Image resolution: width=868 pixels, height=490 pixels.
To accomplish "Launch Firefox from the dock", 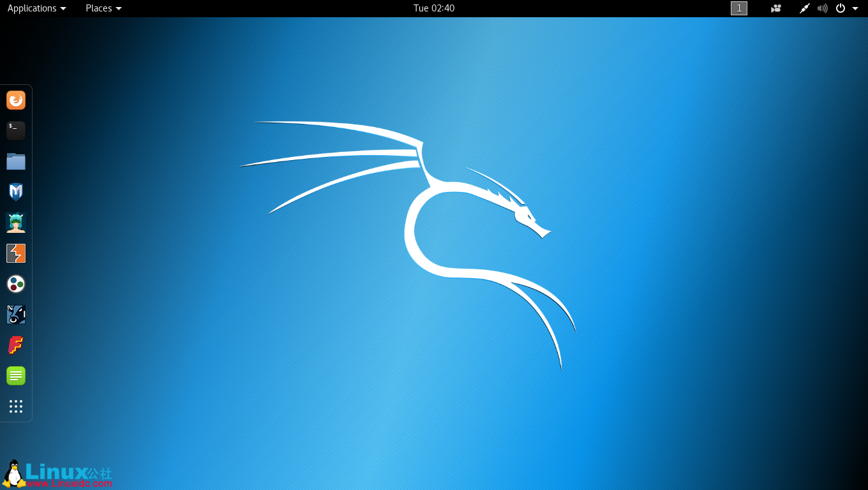I will tap(16, 100).
